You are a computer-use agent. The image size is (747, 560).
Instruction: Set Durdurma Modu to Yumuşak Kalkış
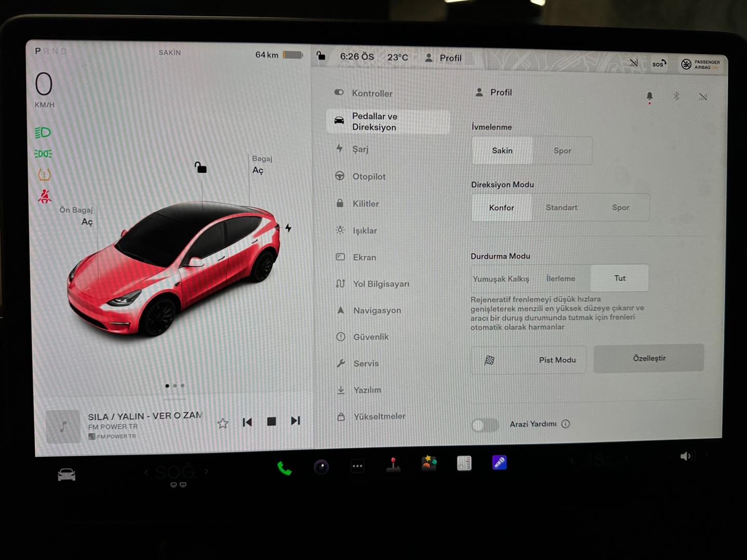[501, 278]
